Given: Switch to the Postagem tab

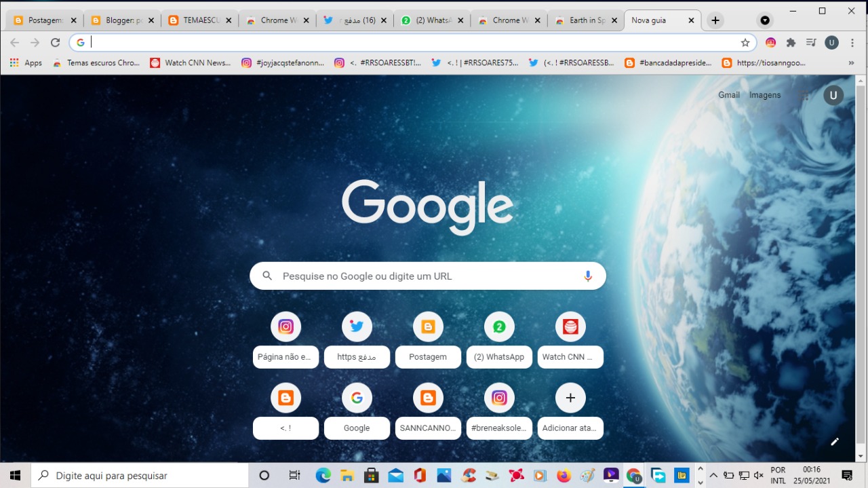Looking at the screenshot, I should (45, 20).
